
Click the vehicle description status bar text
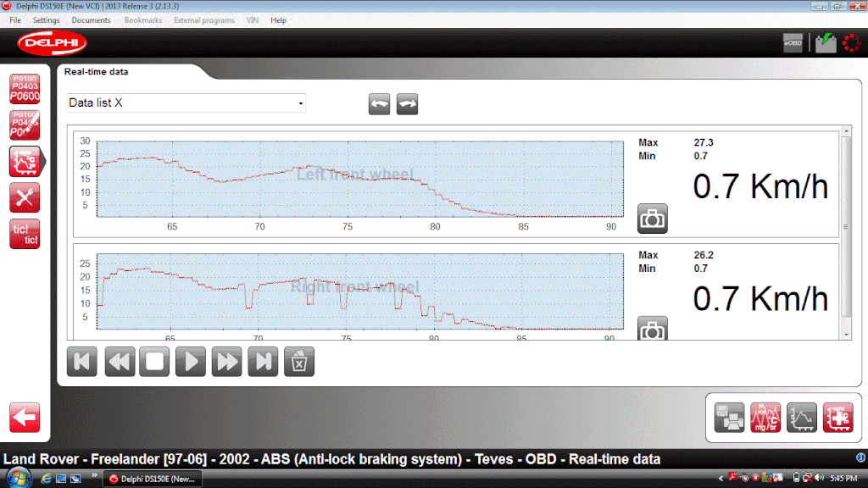[331, 459]
